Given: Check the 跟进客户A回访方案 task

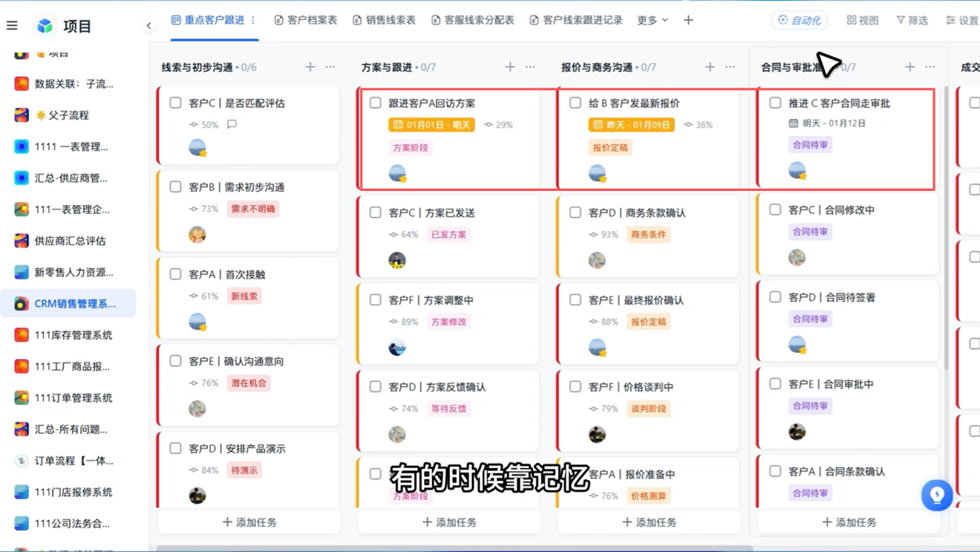Looking at the screenshot, I should point(375,103).
